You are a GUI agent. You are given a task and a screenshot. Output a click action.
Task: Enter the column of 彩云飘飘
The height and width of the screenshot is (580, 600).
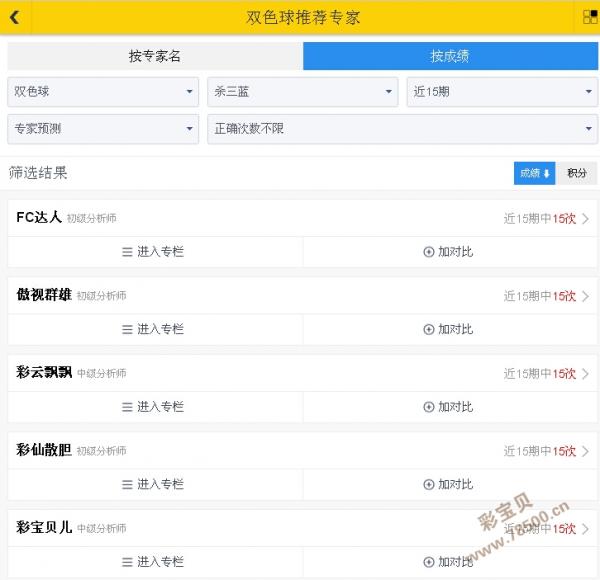click(155, 407)
